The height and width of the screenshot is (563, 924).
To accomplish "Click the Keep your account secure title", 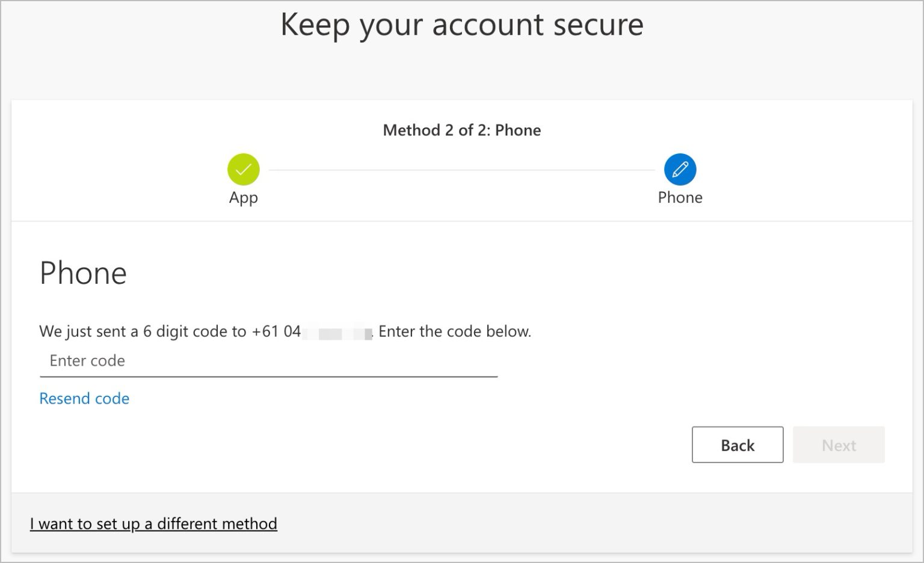I will (x=462, y=25).
